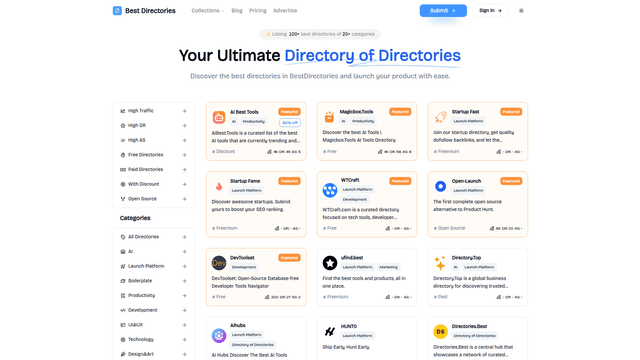
Task: Click the Development tag on WTCraft card
Action: click(355, 200)
